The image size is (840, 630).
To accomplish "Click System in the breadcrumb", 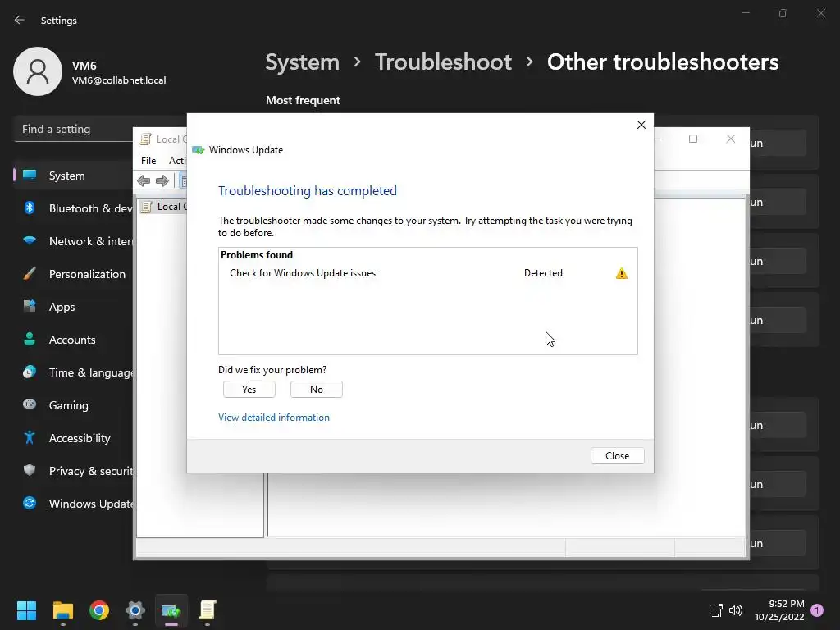I will click(x=302, y=62).
